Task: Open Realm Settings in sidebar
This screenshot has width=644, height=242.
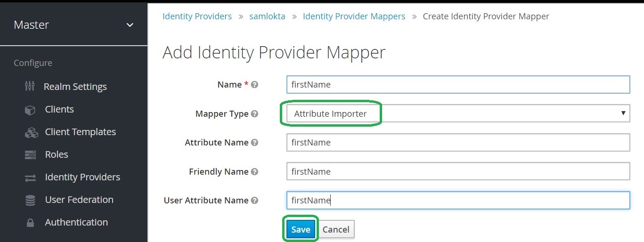Action: 75,87
